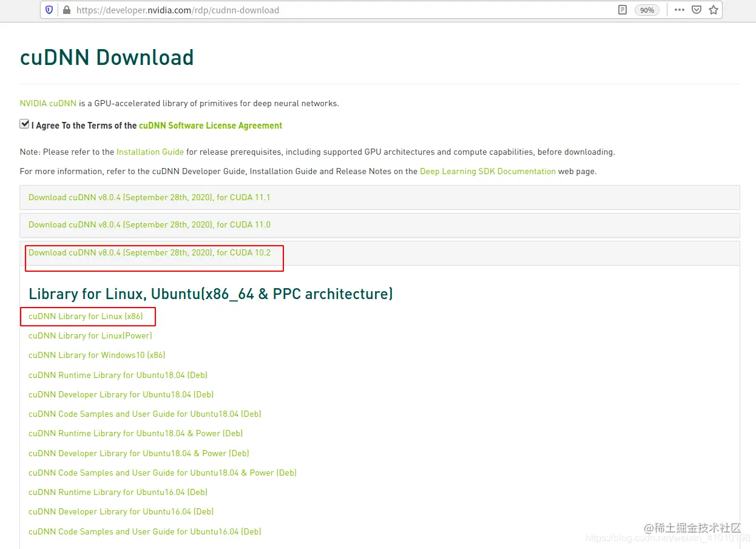Open cuDNN Software License Agreement link

tap(211, 126)
